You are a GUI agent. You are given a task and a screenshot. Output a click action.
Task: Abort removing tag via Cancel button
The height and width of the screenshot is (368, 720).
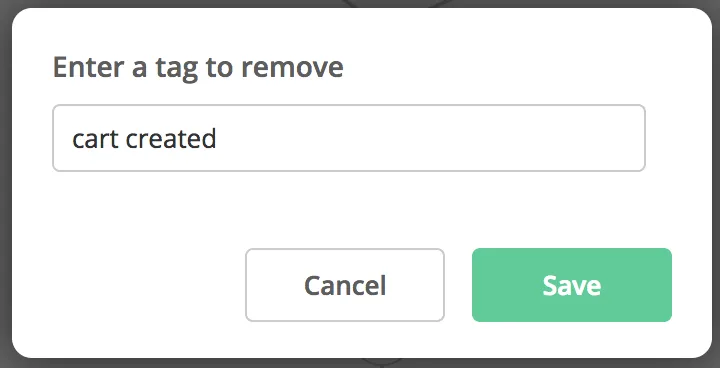(345, 285)
